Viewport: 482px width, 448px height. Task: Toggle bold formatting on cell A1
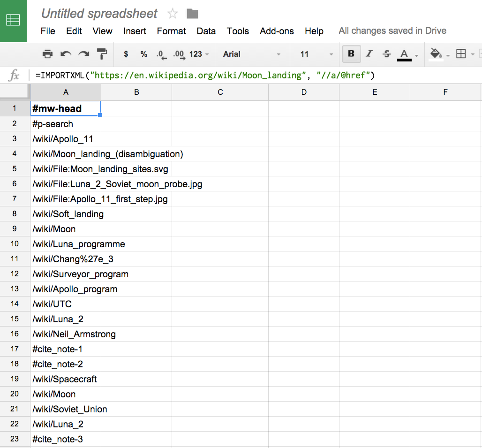coord(351,54)
